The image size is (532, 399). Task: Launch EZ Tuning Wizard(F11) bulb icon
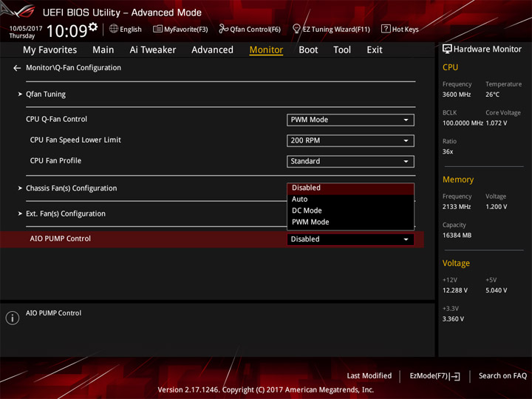coord(296,29)
